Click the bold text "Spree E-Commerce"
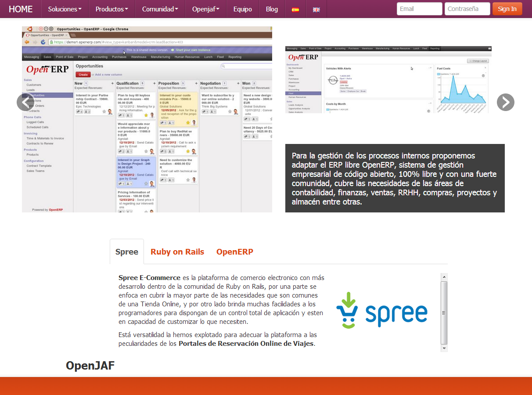The height and width of the screenshot is (395, 532). point(149,277)
